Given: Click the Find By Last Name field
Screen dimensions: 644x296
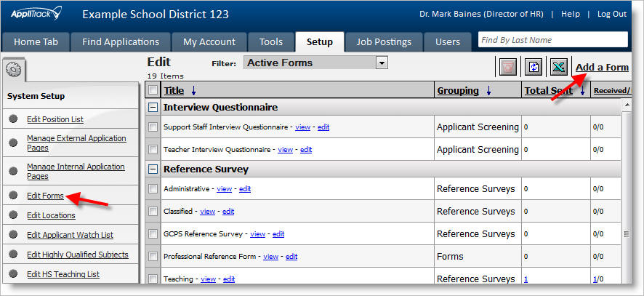Looking at the screenshot, I should pos(552,40).
